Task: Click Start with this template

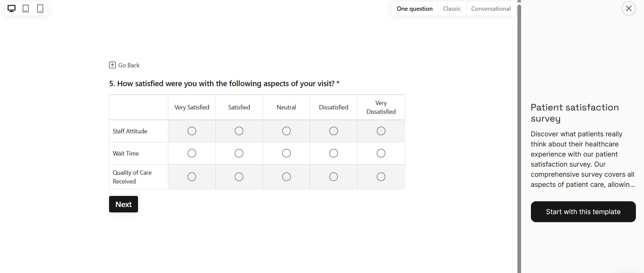Action: [x=583, y=212]
